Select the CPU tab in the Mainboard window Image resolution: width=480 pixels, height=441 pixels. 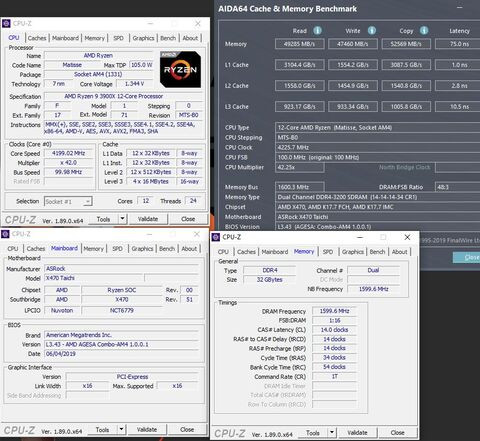click(x=13, y=249)
